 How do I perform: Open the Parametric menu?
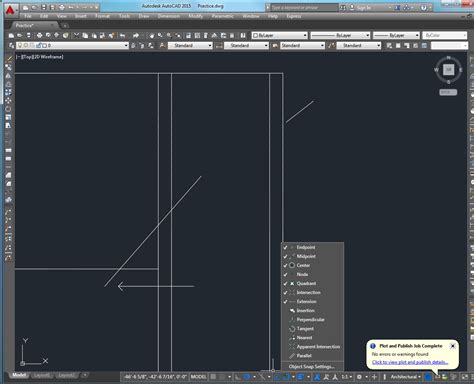(x=223, y=16)
